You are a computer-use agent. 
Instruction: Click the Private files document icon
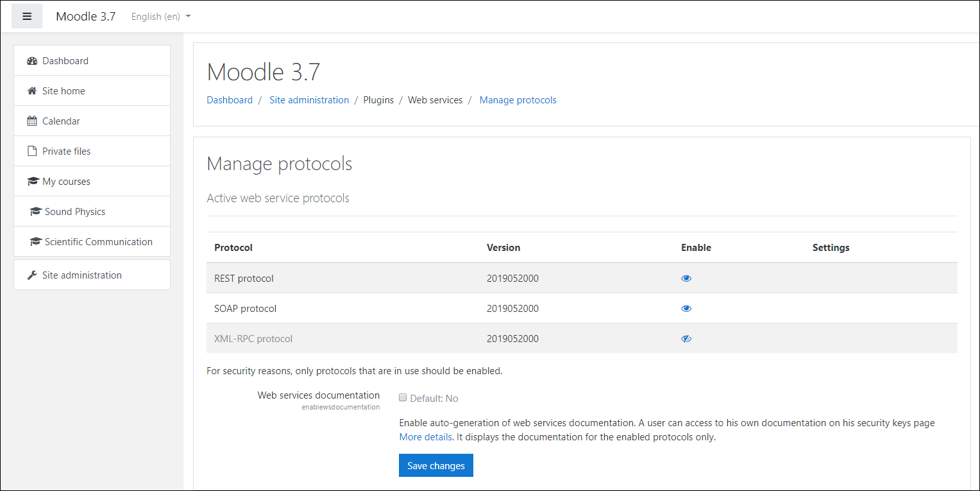32,151
